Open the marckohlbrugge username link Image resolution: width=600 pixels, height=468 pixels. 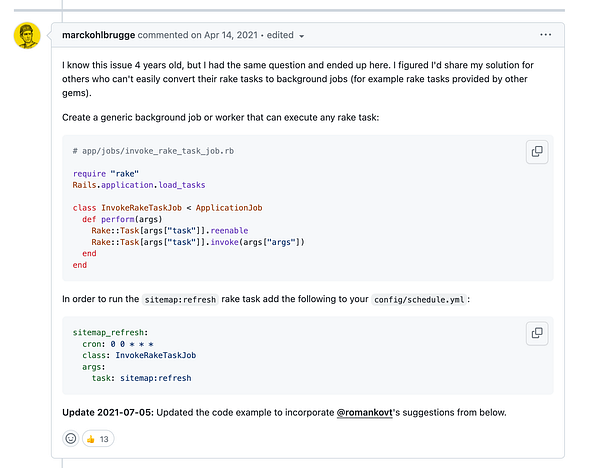(x=98, y=35)
